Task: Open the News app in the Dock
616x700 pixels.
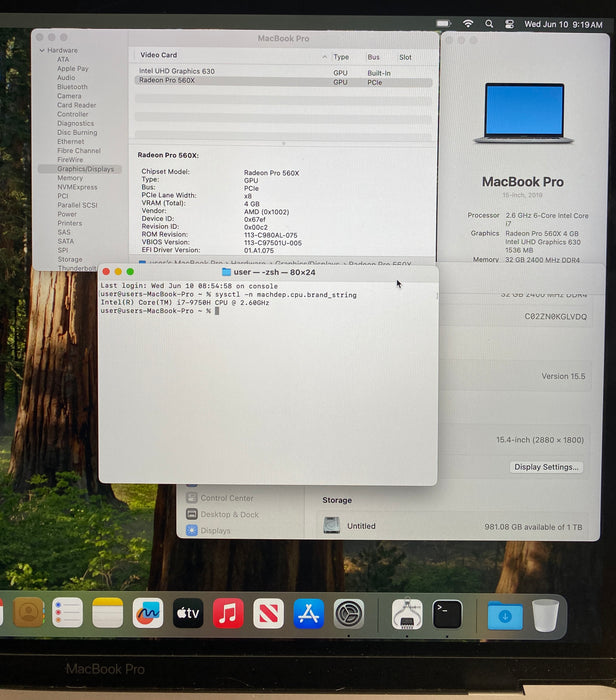Action: [268, 613]
